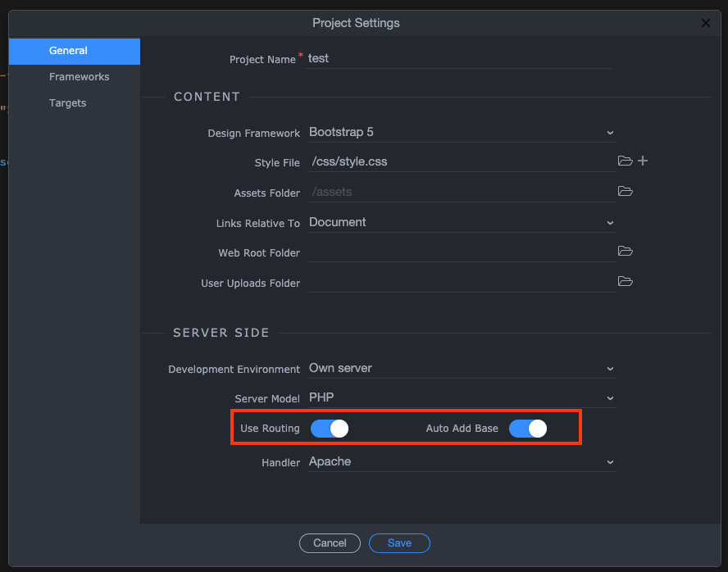Expand Links Relative To dropdown
Image resolution: width=728 pixels, height=572 pixels.
click(x=462, y=223)
